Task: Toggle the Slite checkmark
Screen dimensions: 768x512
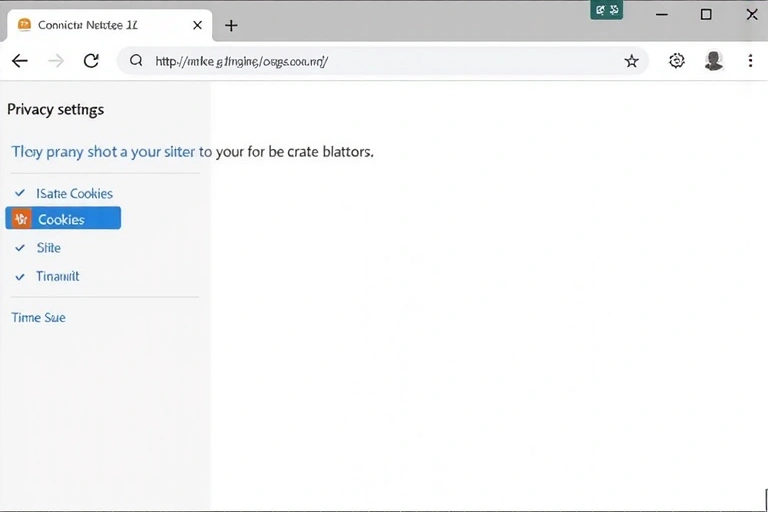Action: tap(20, 247)
